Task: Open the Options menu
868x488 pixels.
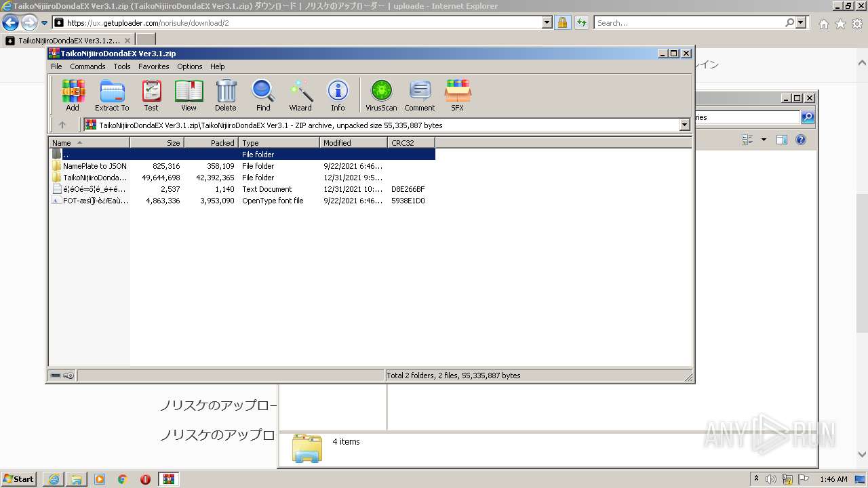Action: (190, 66)
